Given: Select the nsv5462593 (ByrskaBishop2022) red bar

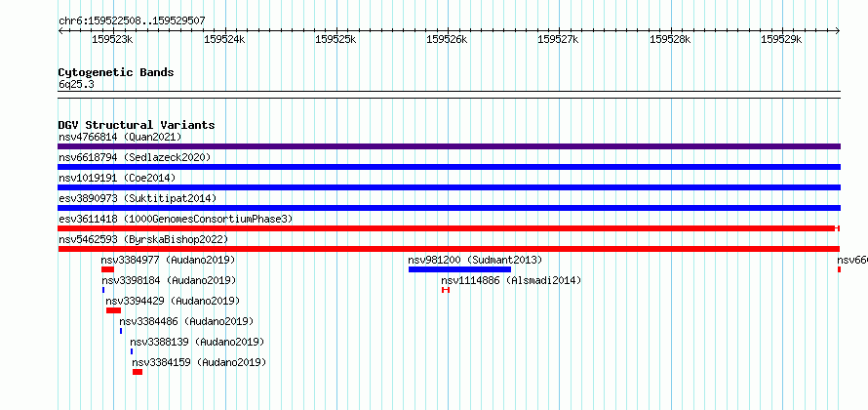Looking at the screenshot, I should [x=449, y=249].
